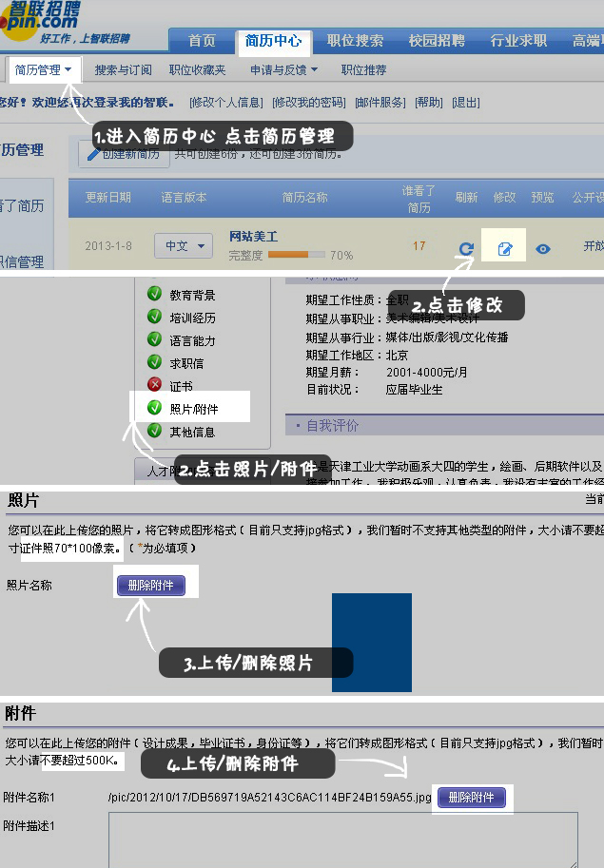Click 职位推荐 in the submenu
The height and width of the screenshot is (868, 604).
[363, 69]
